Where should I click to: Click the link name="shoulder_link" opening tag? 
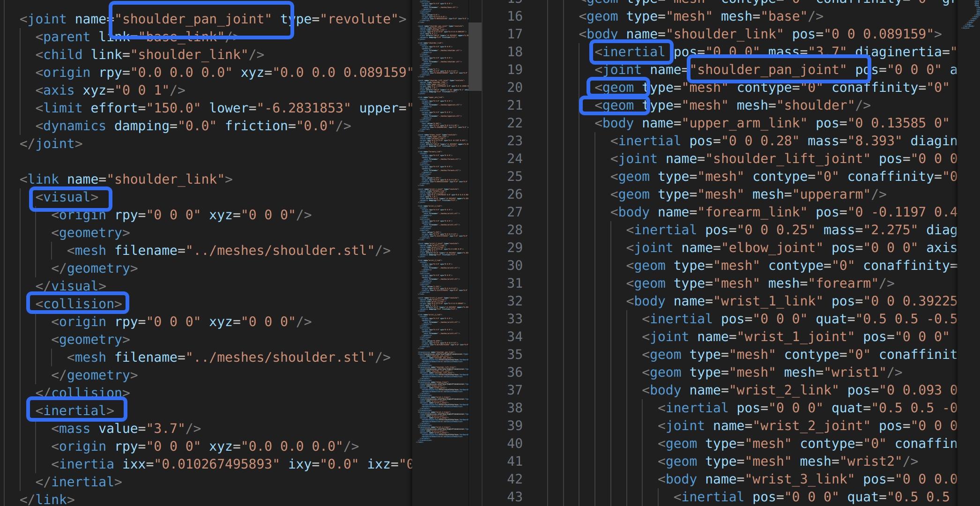point(126,179)
